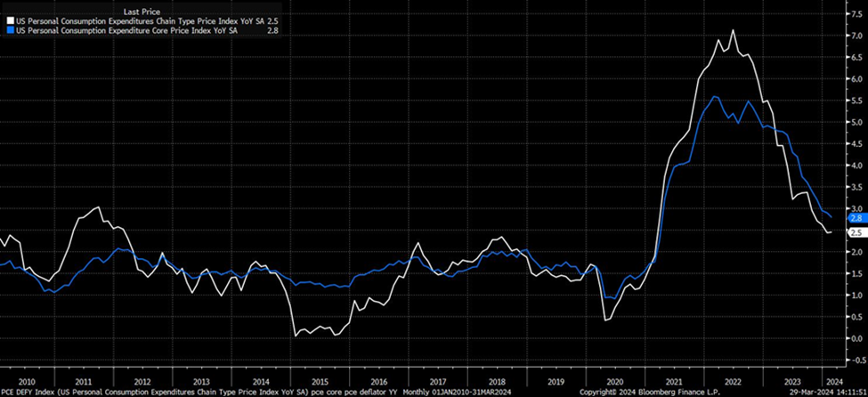Click the blue 2.8 price tag on right axis

click(854, 217)
